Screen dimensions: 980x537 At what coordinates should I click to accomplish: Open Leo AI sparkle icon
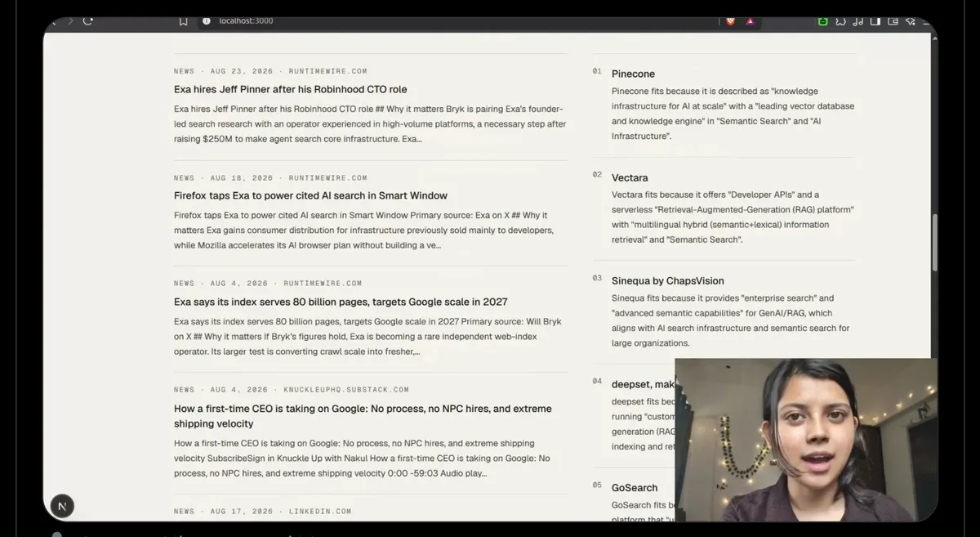coord(911,21)
